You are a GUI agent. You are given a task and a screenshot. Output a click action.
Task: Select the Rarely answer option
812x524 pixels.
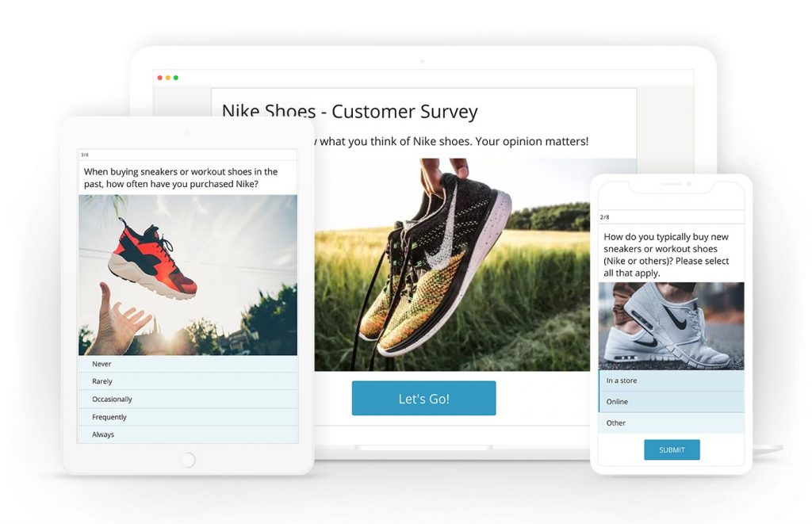coord(188,381)
